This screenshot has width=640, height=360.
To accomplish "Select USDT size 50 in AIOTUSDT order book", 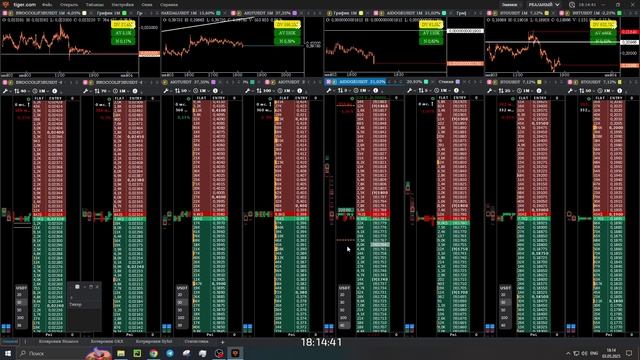I will click(180, 310).
